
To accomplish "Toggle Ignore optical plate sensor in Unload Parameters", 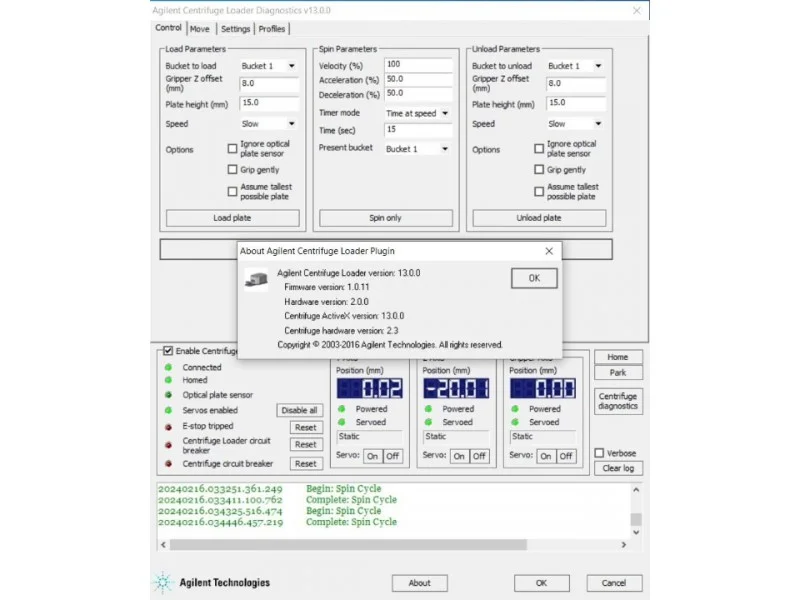I will click(539, 148).
